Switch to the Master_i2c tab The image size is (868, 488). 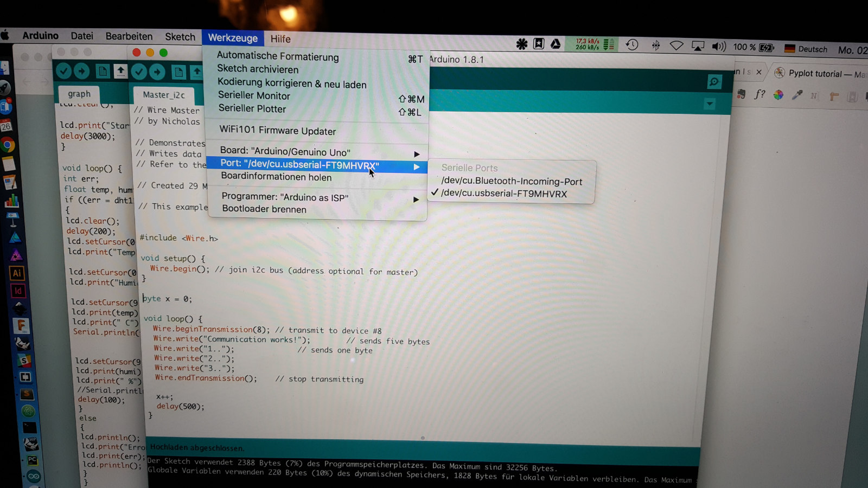pos(164,95)
